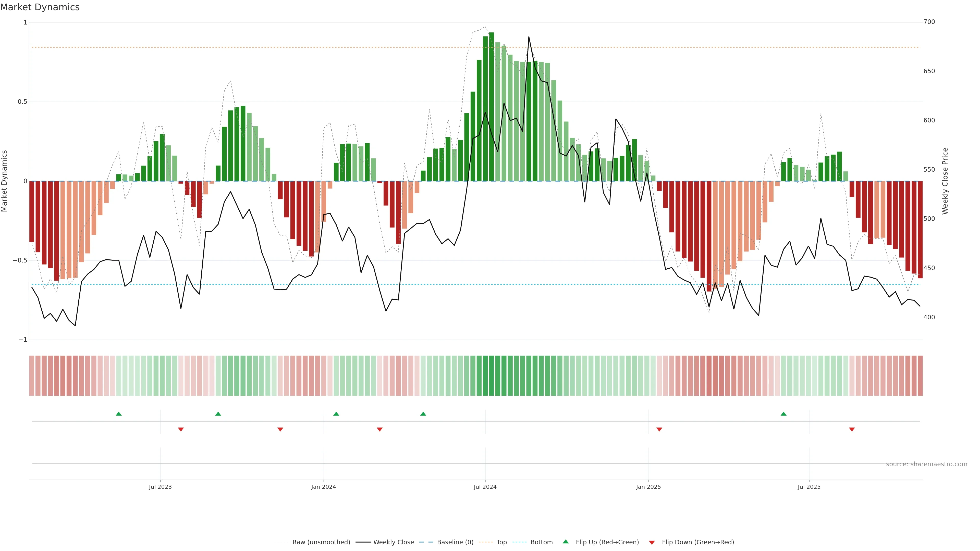Viewport: 980px width, 551px height.
Task: Hide the Bottom threshold line via legend
Action: 541,542
